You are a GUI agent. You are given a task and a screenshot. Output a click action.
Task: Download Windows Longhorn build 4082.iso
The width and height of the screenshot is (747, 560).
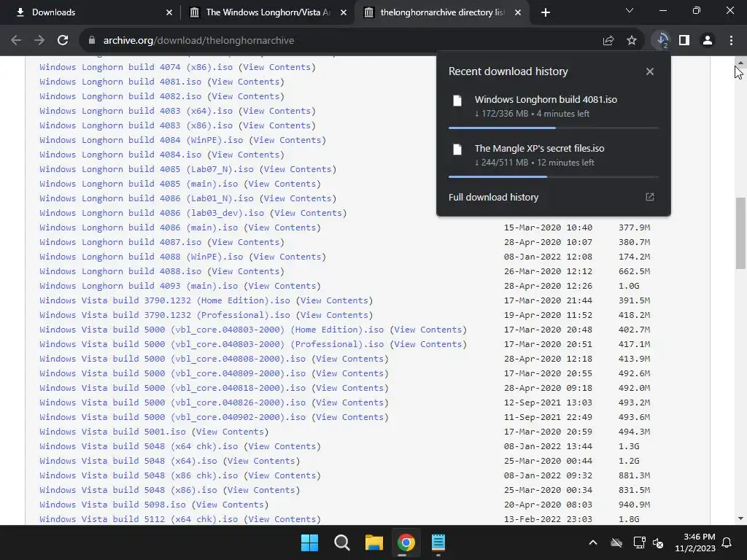[120, 96]
